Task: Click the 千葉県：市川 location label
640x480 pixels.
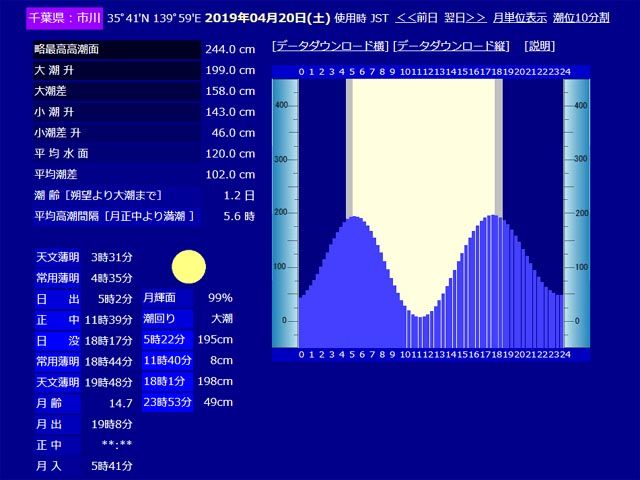Action: [64, 18]
